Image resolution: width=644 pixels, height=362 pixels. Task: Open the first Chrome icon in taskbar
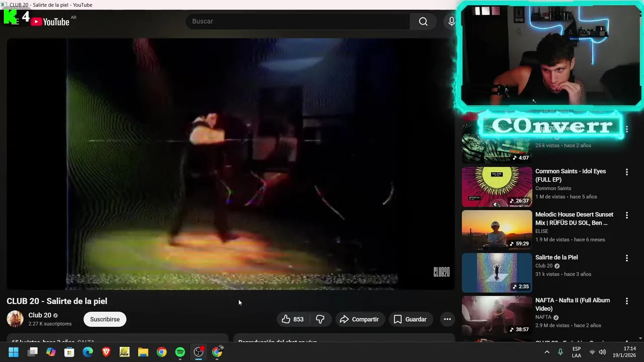click(x=162, y=352)
